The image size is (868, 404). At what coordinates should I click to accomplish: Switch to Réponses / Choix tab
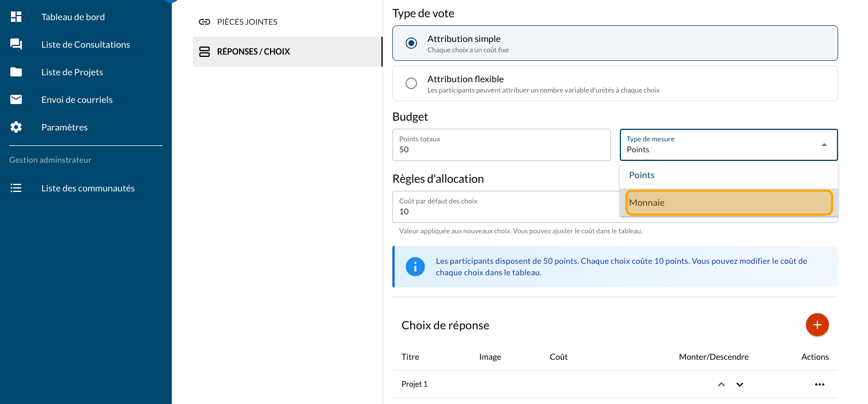click(253, 52)
